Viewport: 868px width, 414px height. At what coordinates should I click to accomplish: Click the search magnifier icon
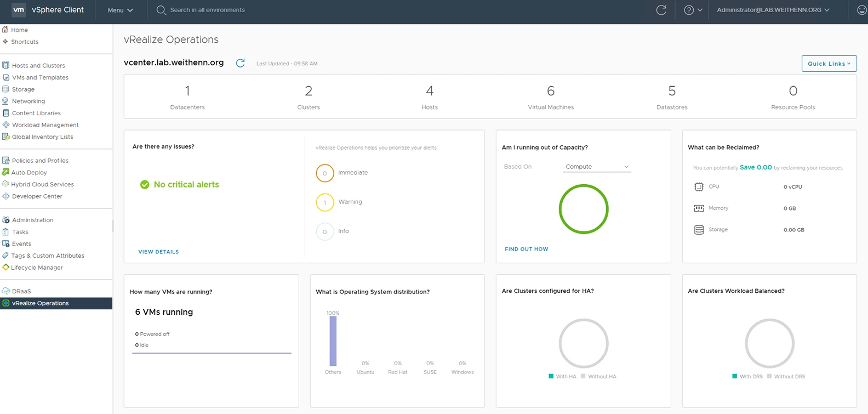coord(161,10)
